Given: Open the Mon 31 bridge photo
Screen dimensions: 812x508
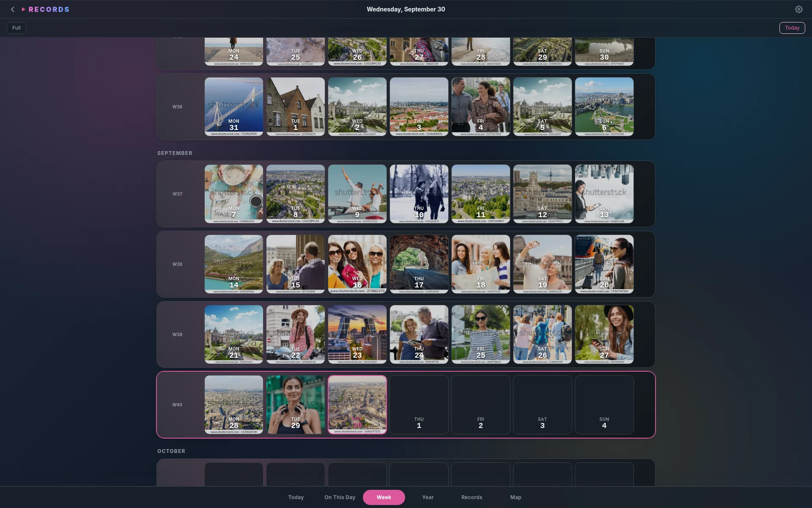Looking at the screenshot, I should (x=234, y=107).
